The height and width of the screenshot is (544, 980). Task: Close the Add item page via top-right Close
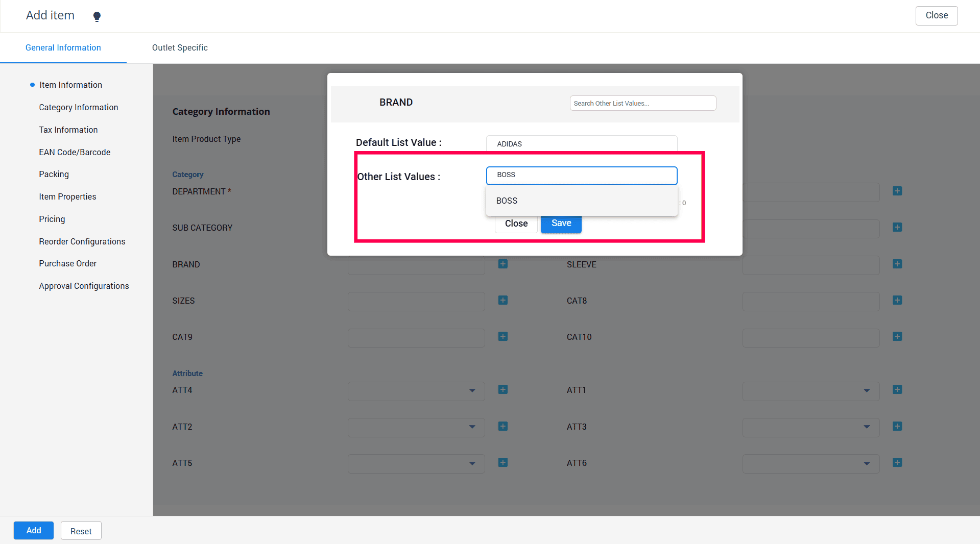point(937,15)
